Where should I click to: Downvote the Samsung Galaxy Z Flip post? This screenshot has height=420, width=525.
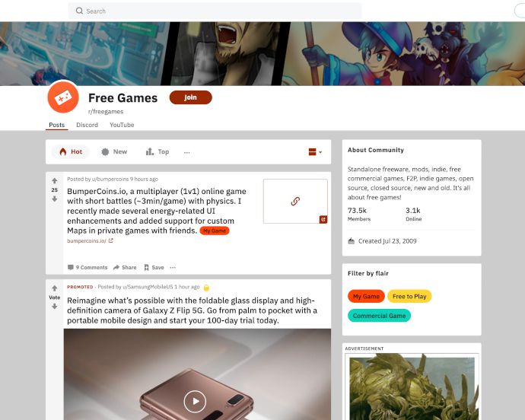(x=55, y=306)
